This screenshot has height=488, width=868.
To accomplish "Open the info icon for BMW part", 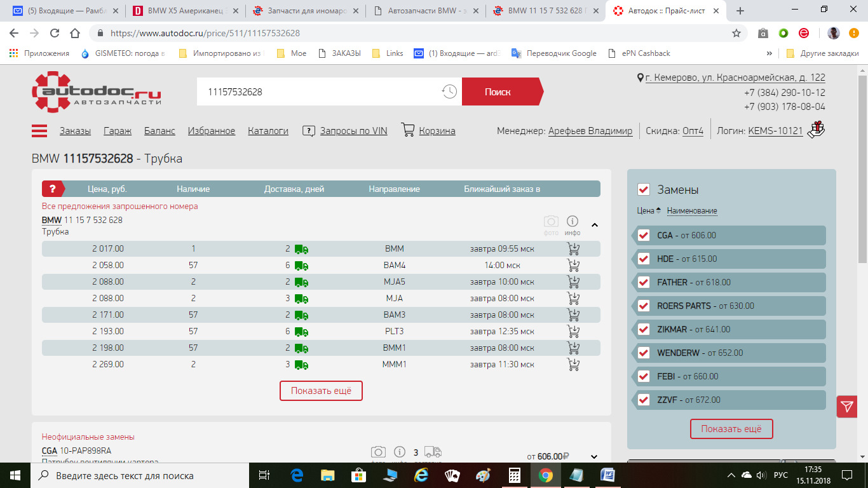I will (x=573, y=221).
